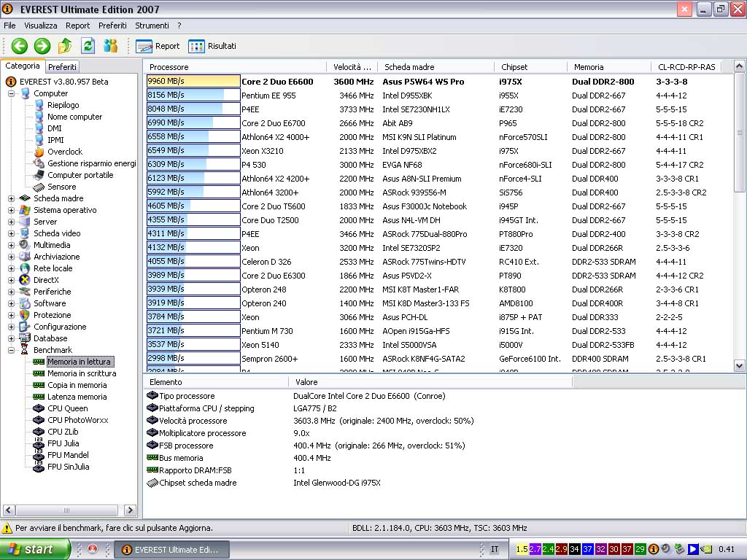747x560 pixels.
Task: Select Memoria in lettura benchmark item
Action: coord(79,362)
